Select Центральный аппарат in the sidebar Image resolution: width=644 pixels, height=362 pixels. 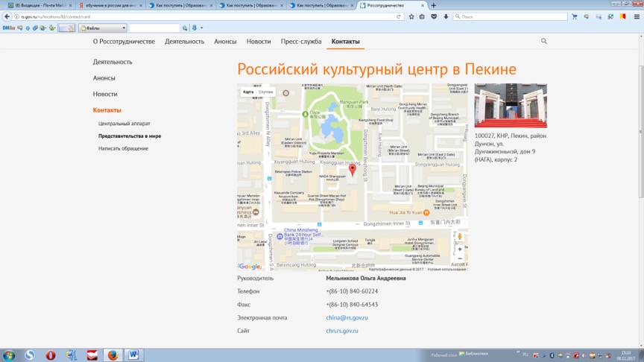coord(124,124)
